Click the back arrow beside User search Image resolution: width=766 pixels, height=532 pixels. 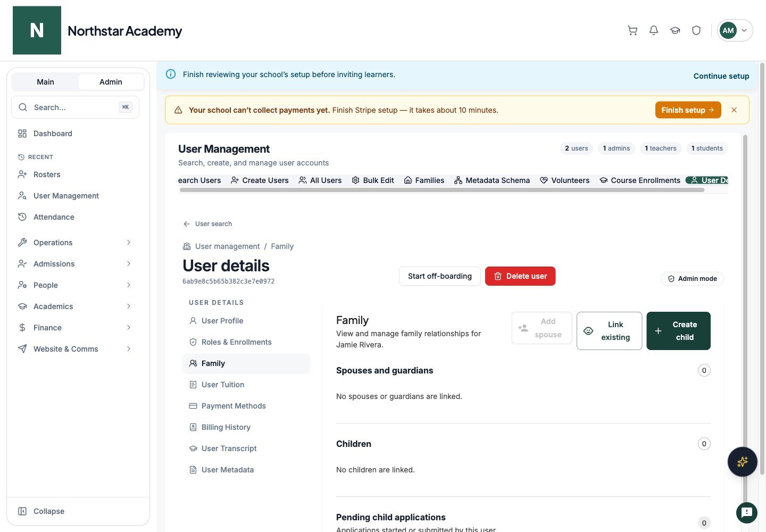pos(187,224)
